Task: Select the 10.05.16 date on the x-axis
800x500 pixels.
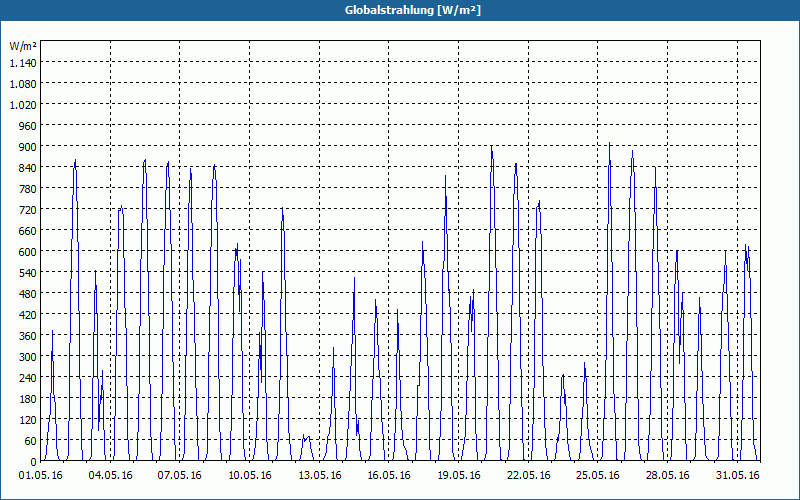Action: point(249,476)
